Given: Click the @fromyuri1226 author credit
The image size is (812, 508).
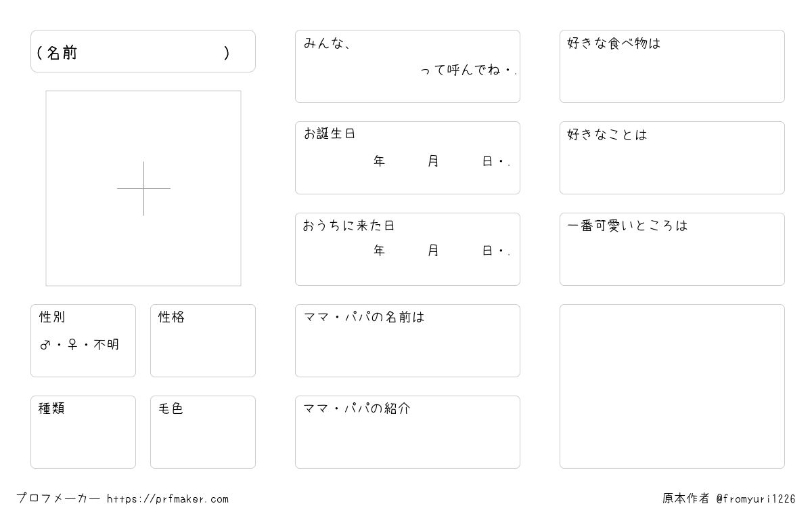Looking at the screenshot, I should pos(756,499).
